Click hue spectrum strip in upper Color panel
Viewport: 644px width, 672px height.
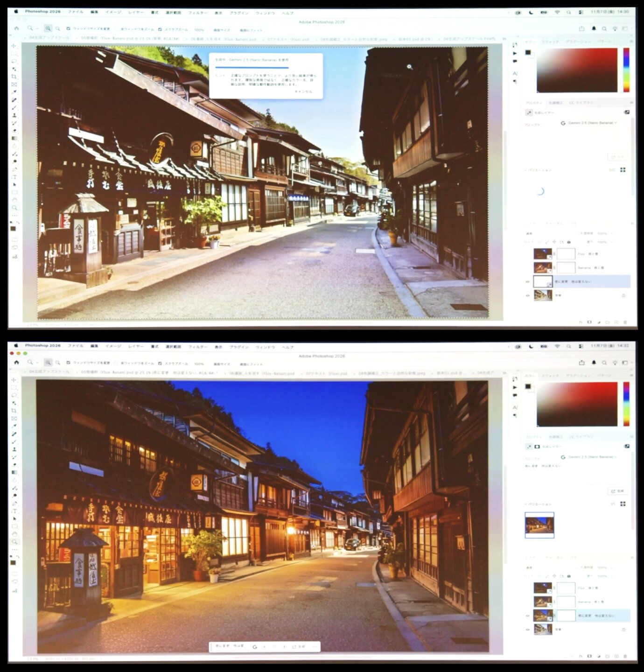pyautogui.click(x=626, y=70)
